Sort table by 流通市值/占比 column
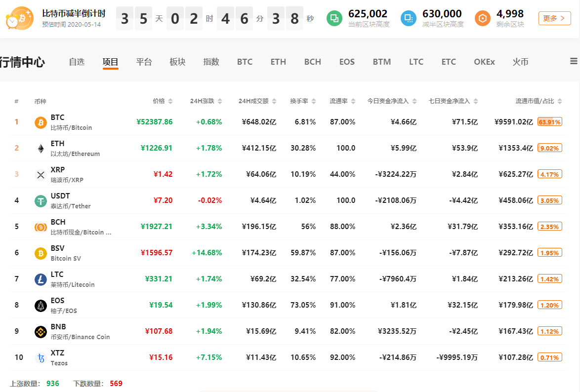This screenshot has width=580, height=392. (539, 101)
